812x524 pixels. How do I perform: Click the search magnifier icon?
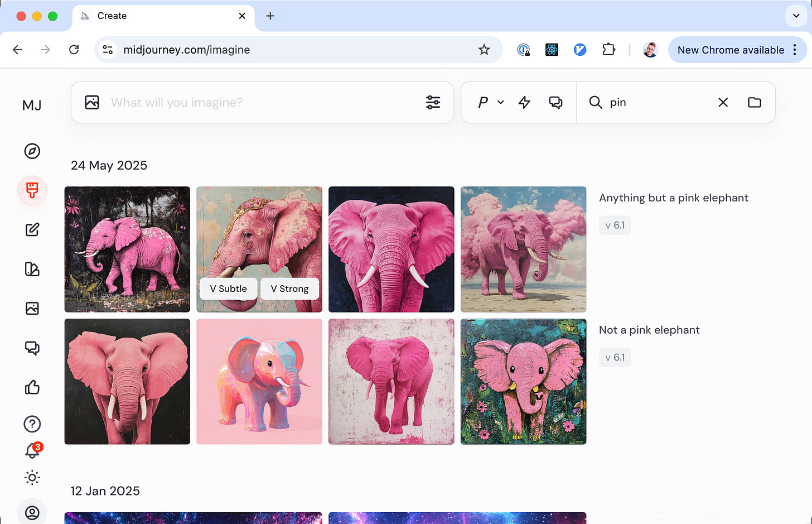(596, 102)
